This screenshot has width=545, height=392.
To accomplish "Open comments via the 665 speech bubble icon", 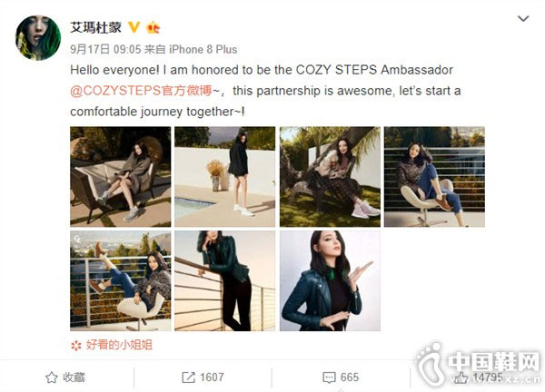I will pos(329,377).
